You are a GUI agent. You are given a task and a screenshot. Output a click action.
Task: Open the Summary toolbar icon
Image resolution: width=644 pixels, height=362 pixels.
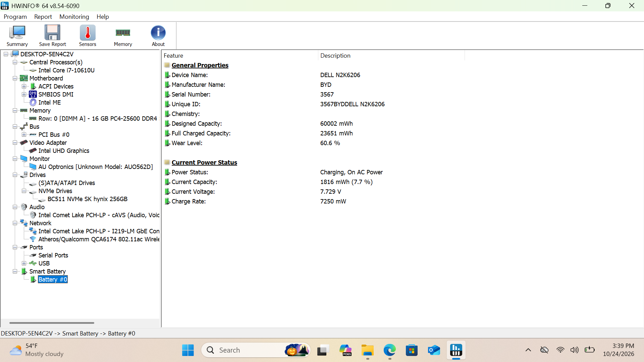(17, 36)
